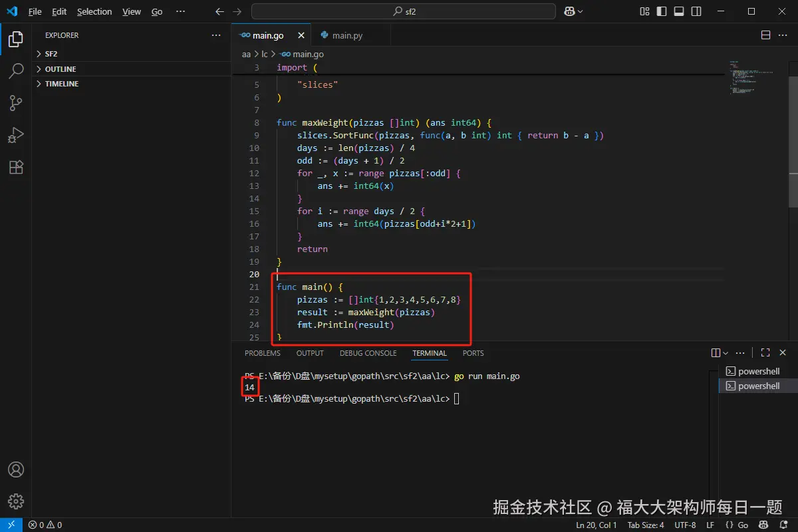This screenshot has width=798, height=532.
Task: Open the File menu
Action: click(35, 11)
